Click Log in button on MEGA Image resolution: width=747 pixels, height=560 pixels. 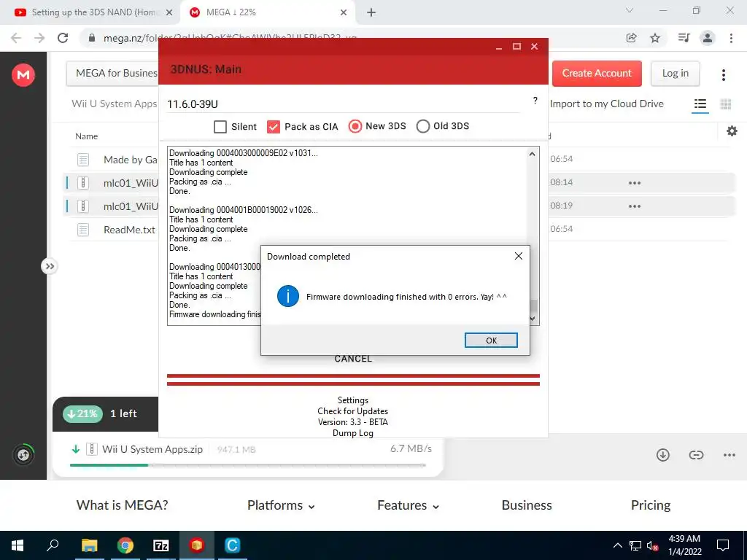point(675,74)
